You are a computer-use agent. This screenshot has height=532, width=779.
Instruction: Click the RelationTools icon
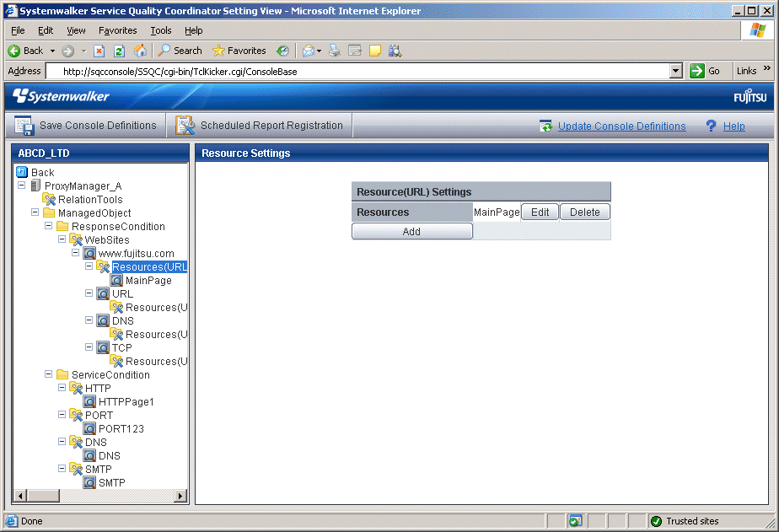click(49, 199)
